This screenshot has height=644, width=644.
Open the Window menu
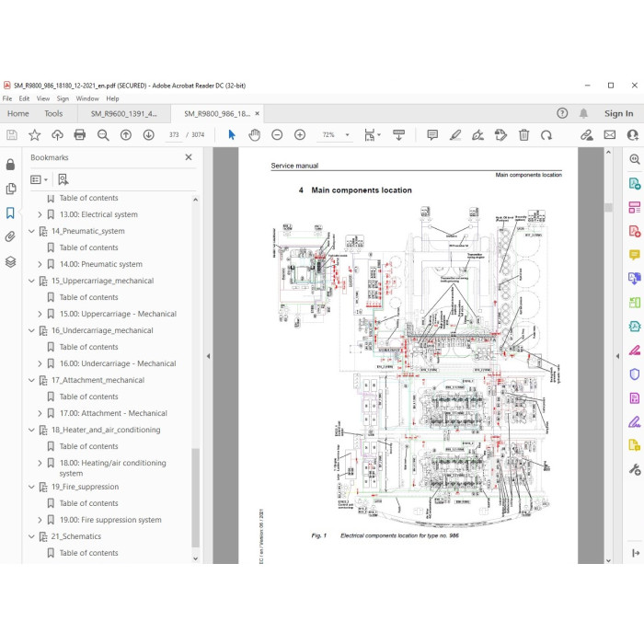point(87,98)
